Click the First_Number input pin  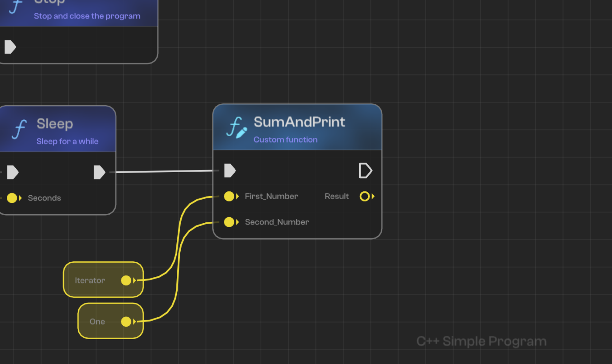click(x=231, y=196)
